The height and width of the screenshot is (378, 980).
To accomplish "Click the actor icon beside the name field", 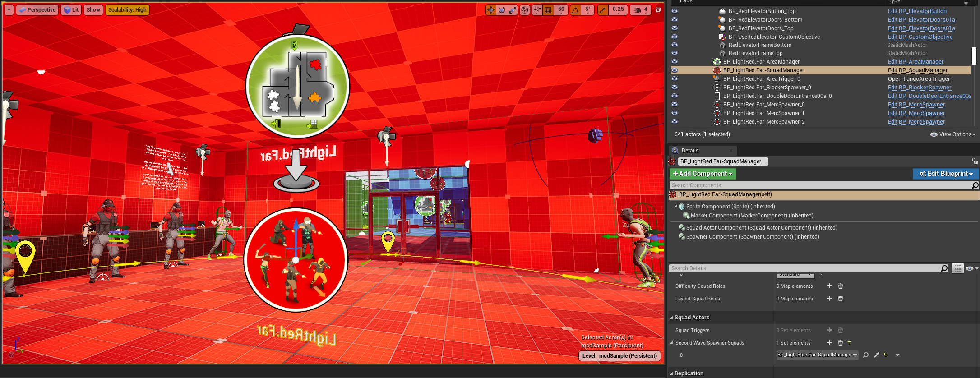I will [672, 161].
